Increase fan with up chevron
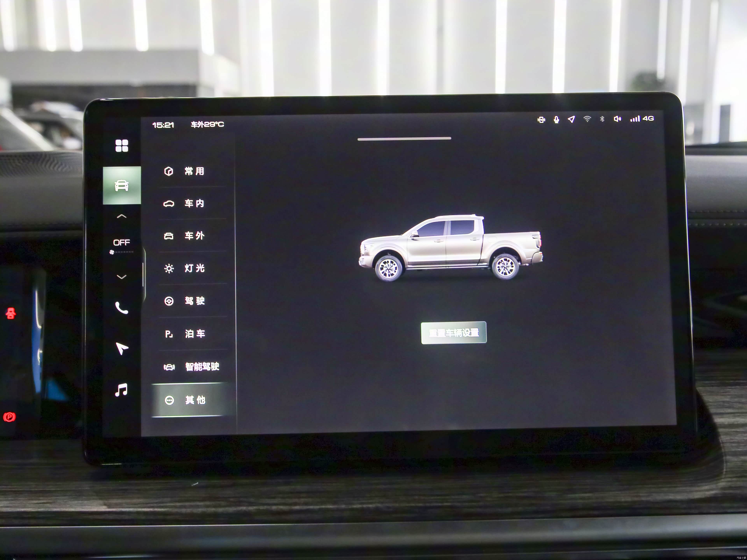Screen dimensions: 747x560 (x=122, y=216)
